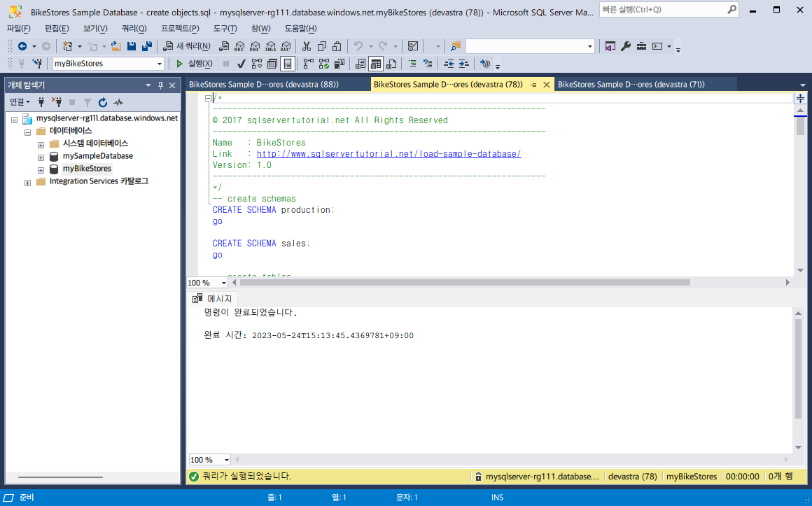Click the Cut scissors icon
The image size is (812, 506).
click(307, 47)
